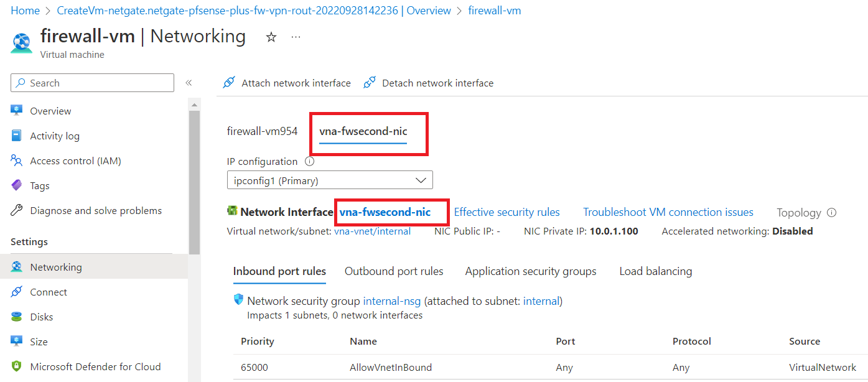Show the IP configuration info icon tooltip
The height and width of the screenshot is (382, 868).
click(310, 162)
